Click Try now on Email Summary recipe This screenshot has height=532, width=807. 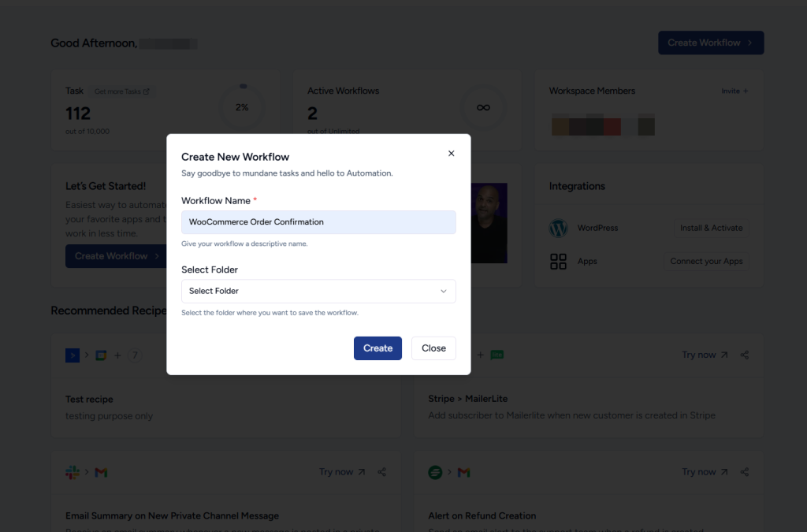click(x=342, y=472)
